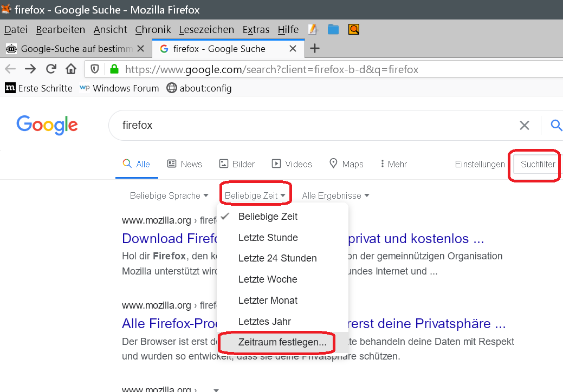This screenshot has height=392, width=563.
Task: Click the notepad icon in menu bar
Action: 312,29
